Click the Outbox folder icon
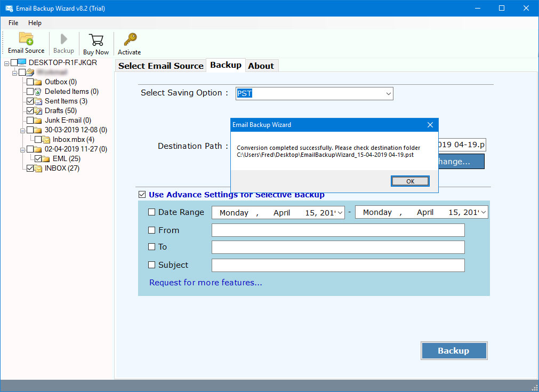 pos(38,82)
